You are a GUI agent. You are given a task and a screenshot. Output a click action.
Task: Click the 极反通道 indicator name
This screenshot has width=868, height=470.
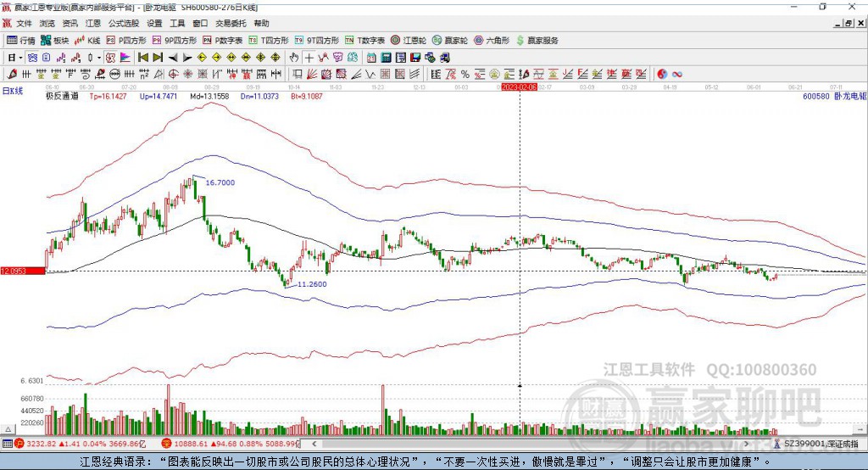click(61, 96)
